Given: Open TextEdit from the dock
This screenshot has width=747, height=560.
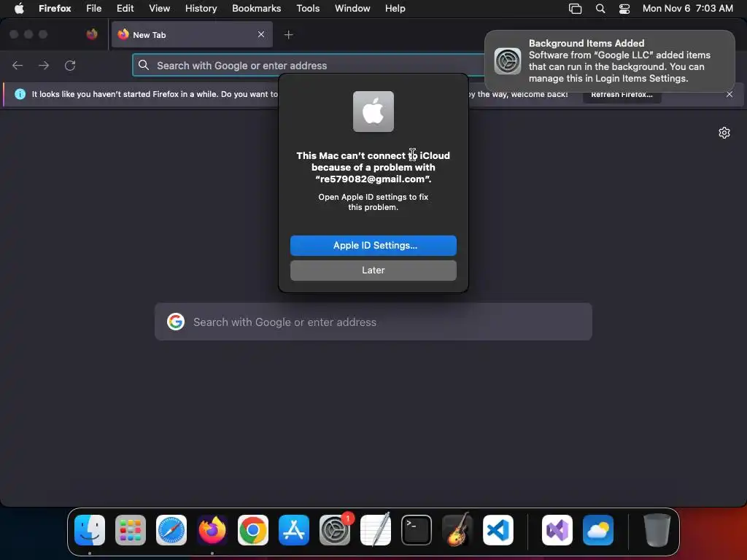Looking at the screenshot, I should click(x=376, y=530).
